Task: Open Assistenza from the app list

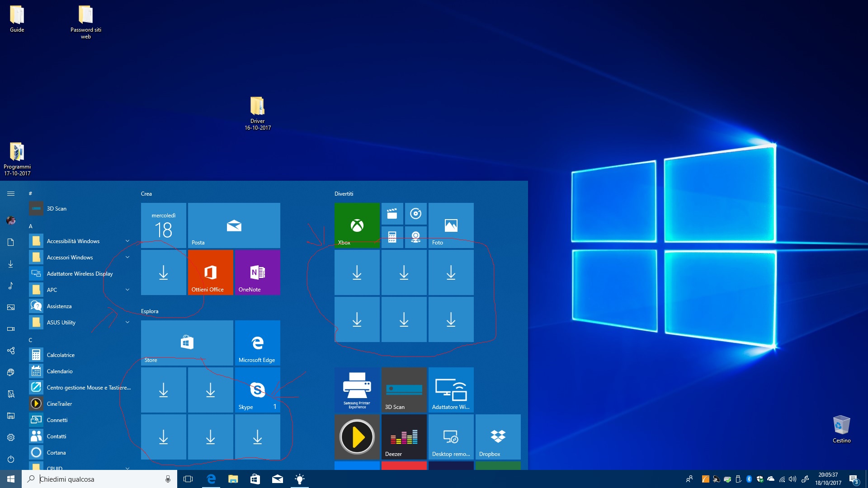Action: (x=80, y=306)
